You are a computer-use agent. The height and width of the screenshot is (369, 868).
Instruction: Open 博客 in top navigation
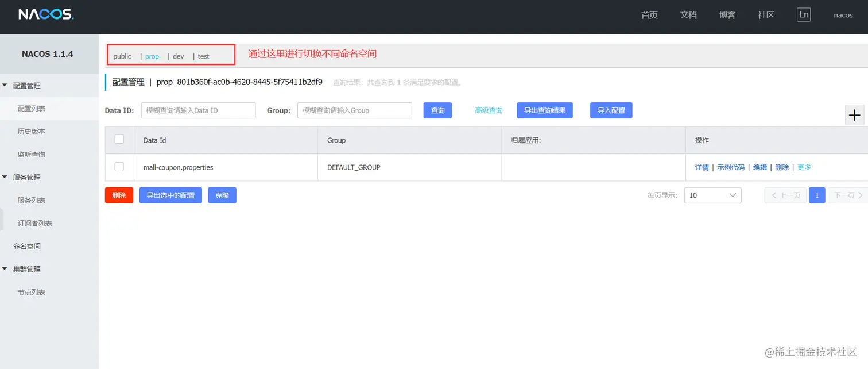tap(727, 15)
